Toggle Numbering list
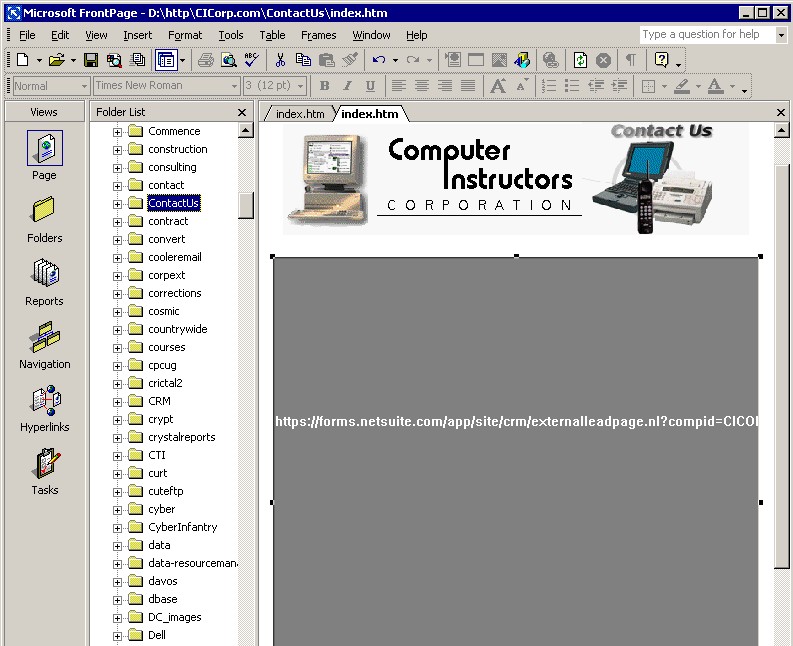This screenshot has height=646, width=793. [549, 85]
